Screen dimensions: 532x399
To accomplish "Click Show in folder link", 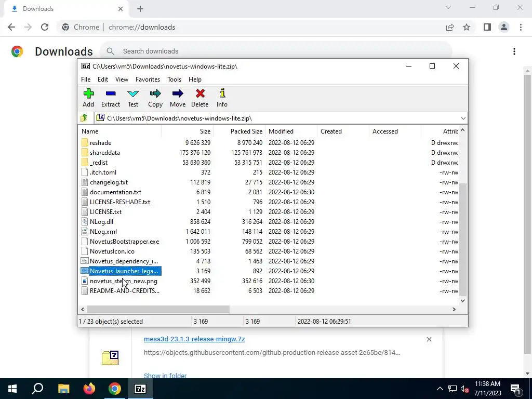I will click(165, 376).
